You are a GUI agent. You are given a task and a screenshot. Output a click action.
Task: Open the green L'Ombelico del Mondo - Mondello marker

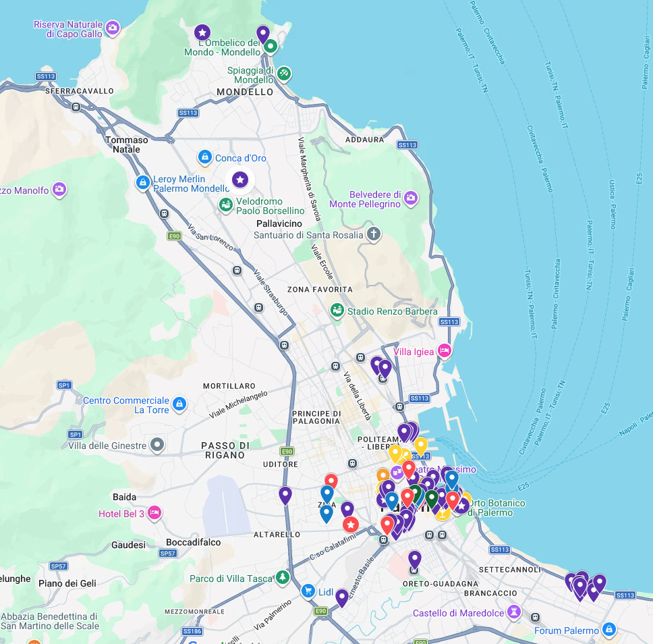pyautogui.click(x=271, y=47)
